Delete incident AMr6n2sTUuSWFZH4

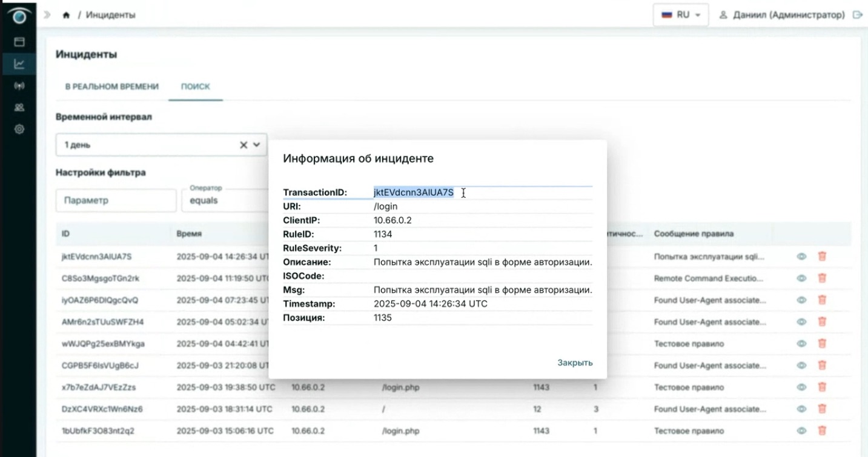tap(822, 322)
